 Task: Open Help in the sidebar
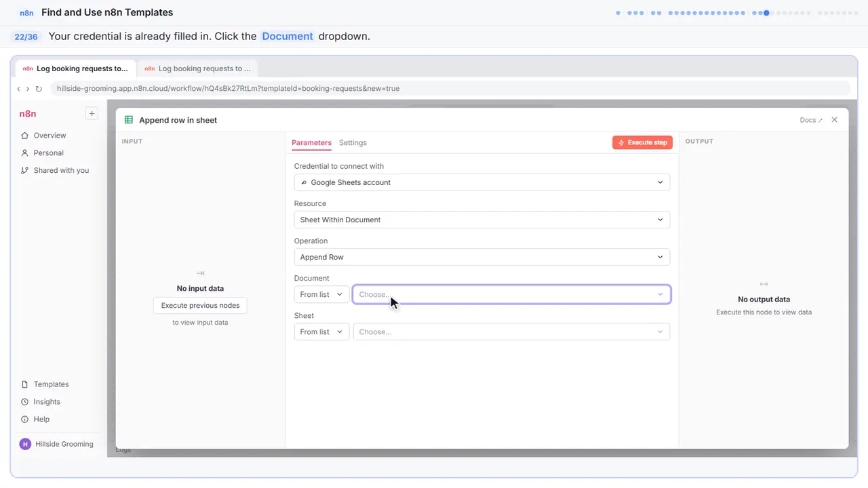coord(35,420)
